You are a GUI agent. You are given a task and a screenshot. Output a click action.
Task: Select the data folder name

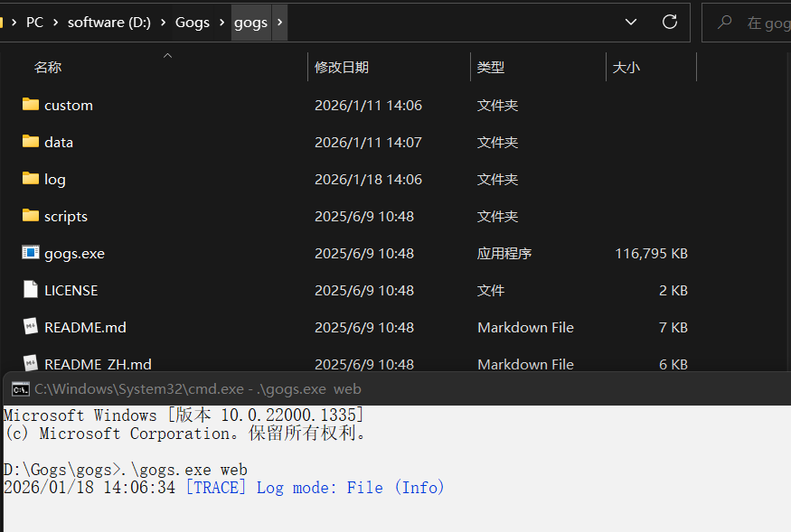[x=59, y=142]
